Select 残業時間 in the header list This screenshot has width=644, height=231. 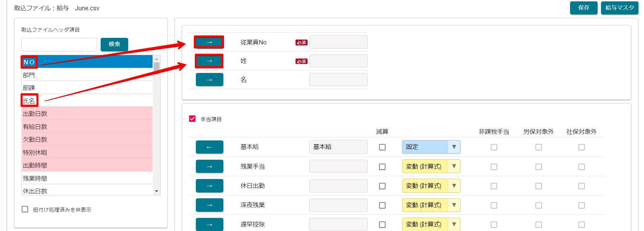pos(87,178)
